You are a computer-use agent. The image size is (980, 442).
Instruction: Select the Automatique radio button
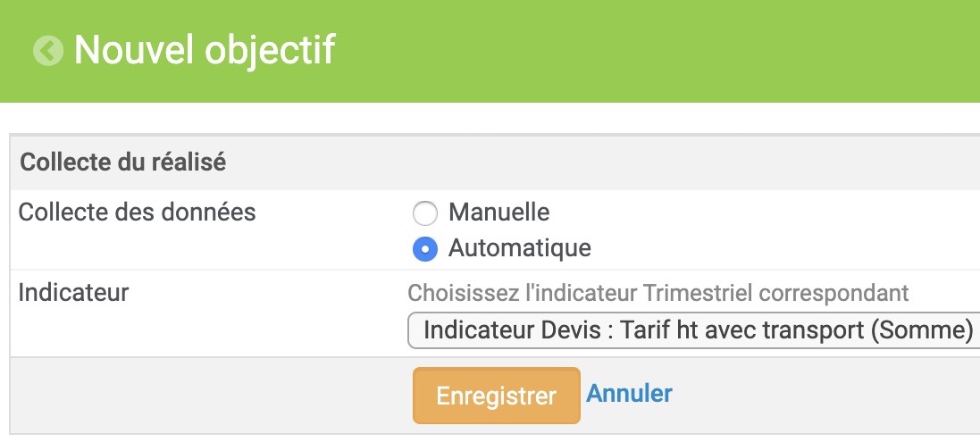coord(425,249)
